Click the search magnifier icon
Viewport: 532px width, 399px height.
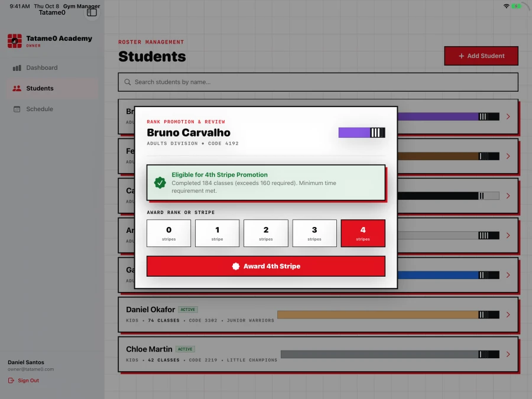coord(128,82)
